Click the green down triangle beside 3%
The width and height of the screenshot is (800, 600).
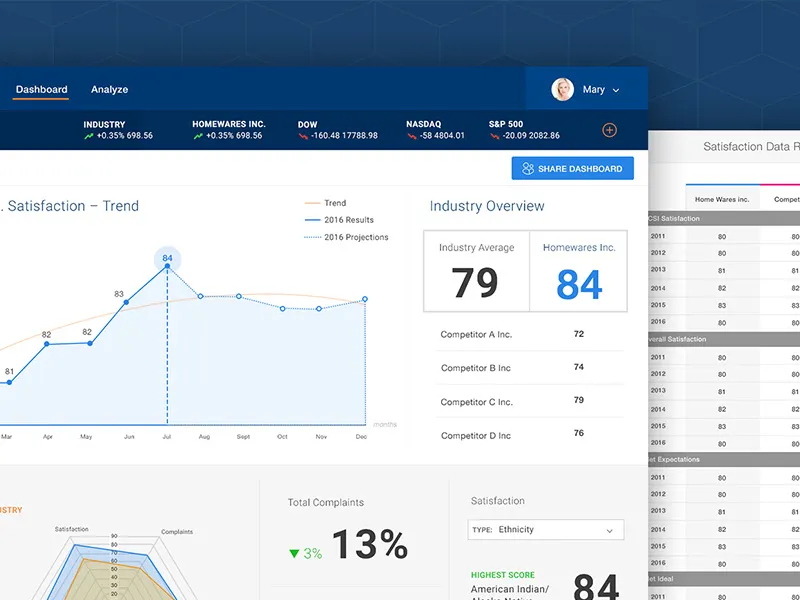294,554
